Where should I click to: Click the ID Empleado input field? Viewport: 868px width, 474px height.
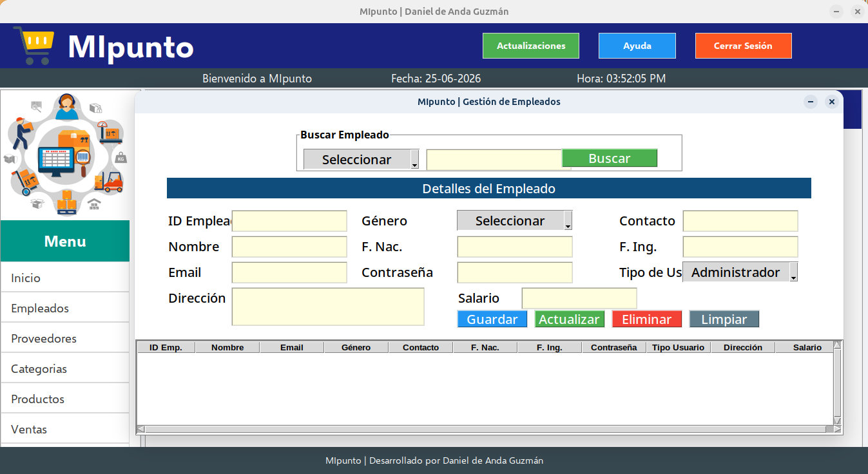[x=289, y=221]
